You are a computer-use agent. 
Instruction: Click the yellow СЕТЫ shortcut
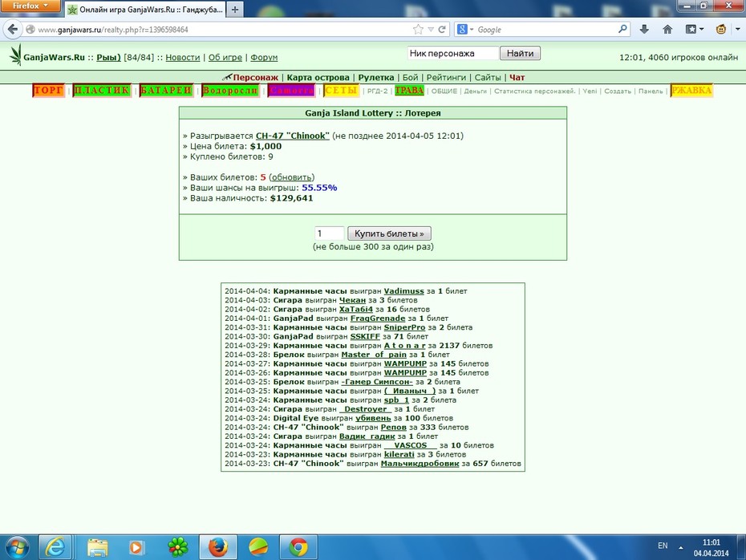(341, 91)
